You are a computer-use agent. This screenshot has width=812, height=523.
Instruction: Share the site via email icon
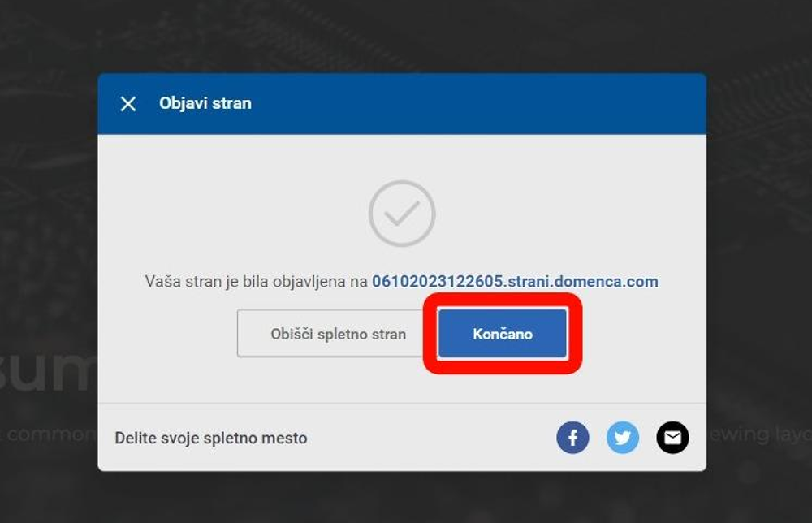672,438
